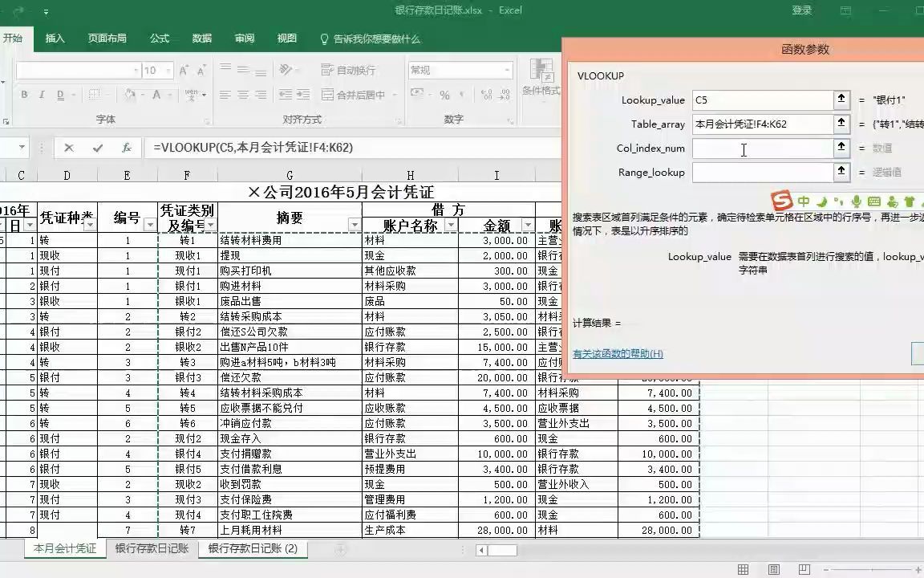Cancel the formula with the X icon
This screenshot has width=924, height=578.
pyautogui.click(x=69, y=147)
